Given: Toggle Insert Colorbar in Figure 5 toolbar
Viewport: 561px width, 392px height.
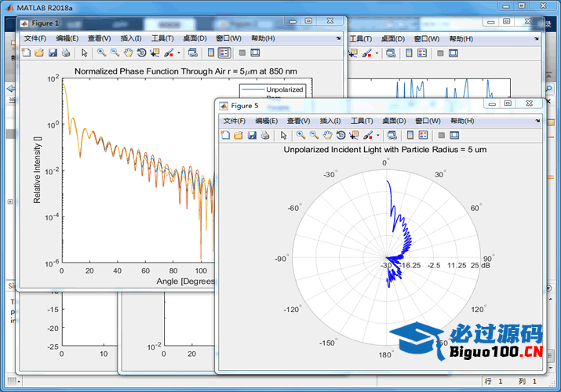Looking at the screenshot, I should (x=410, y=135).
